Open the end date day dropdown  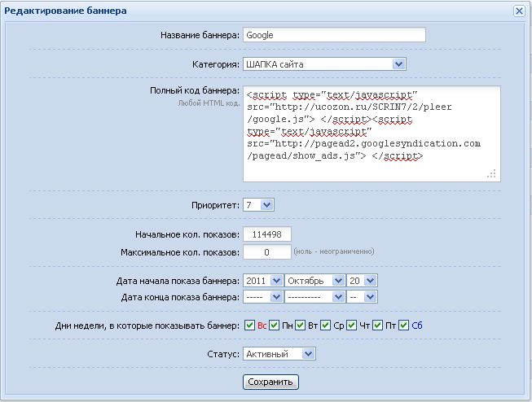(362, 297)
